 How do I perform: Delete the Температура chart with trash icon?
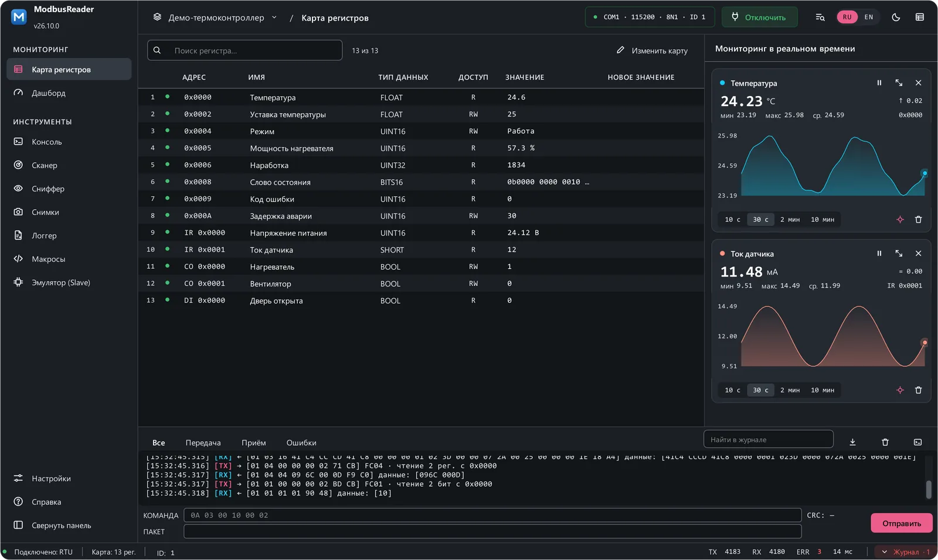[918, 220]
